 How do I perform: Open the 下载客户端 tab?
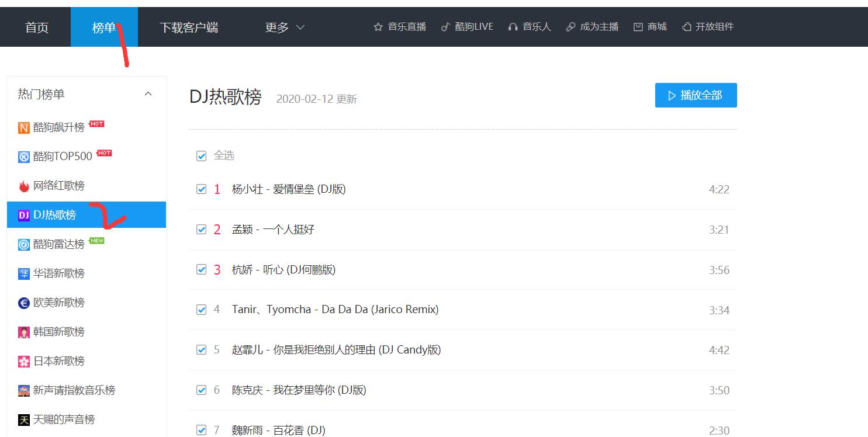pyautogui.click(x=189, y=27)
